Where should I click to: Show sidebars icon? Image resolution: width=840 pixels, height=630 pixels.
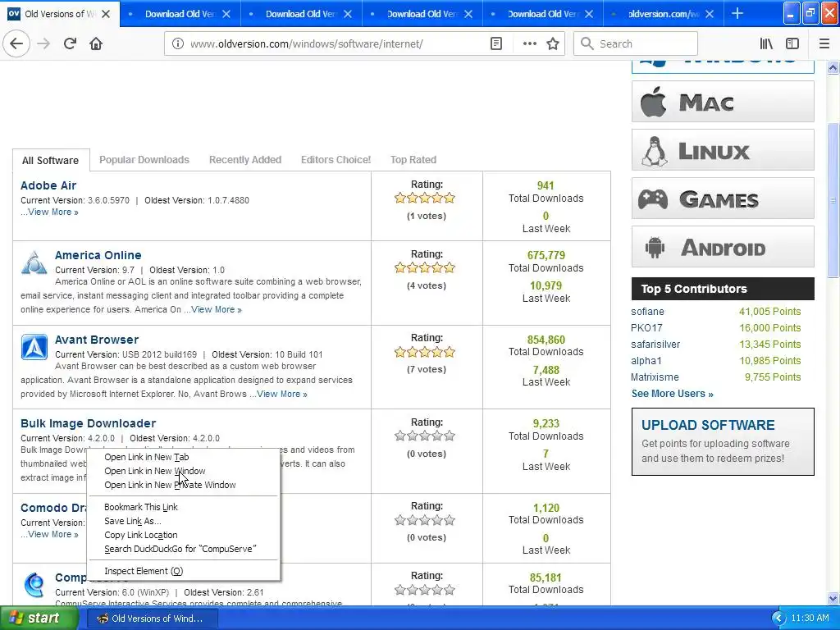[x=792, y=43]
